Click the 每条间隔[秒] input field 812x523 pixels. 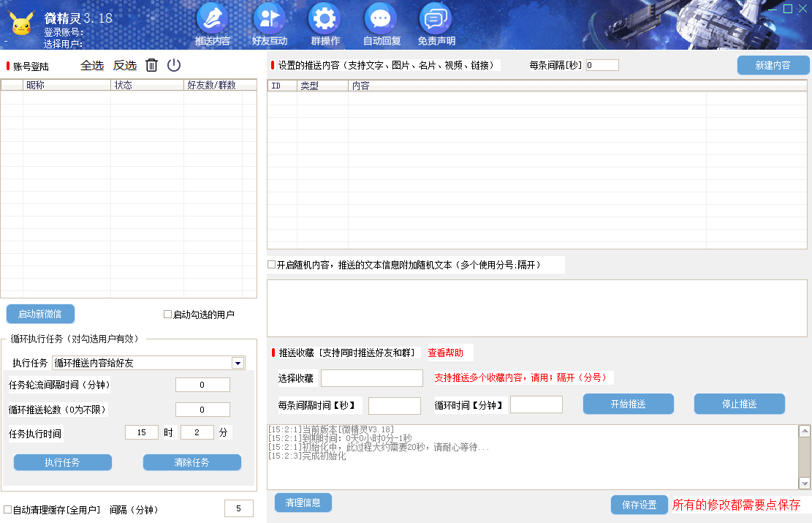[602, 65]
